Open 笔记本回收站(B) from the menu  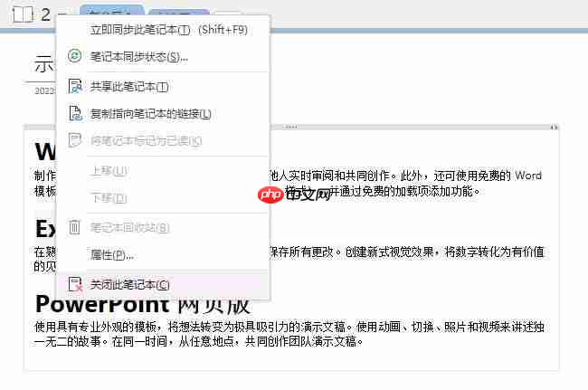click(163, 227)
